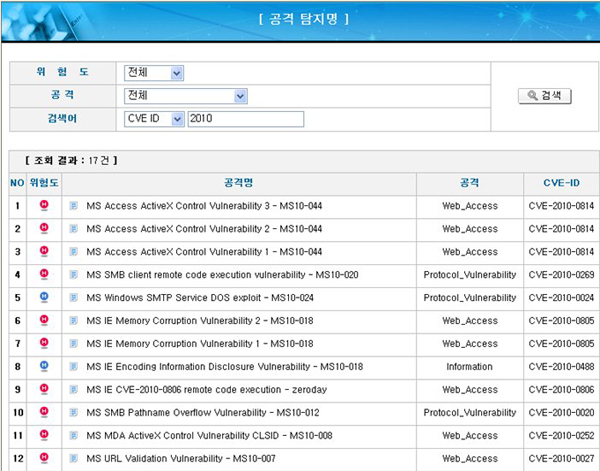600x471 pixels.
Task: Open MS IE CVE-2010-0806 remote code execution entry
Action: (207, 390)
